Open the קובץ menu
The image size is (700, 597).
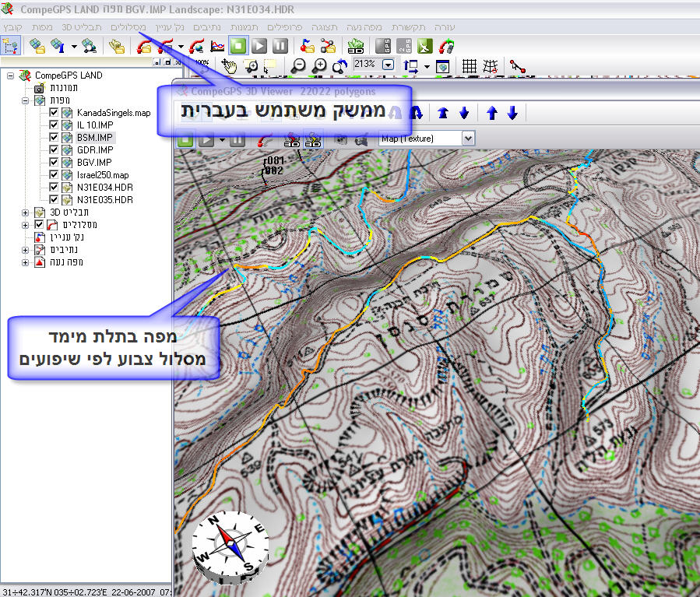click(13, 26)
